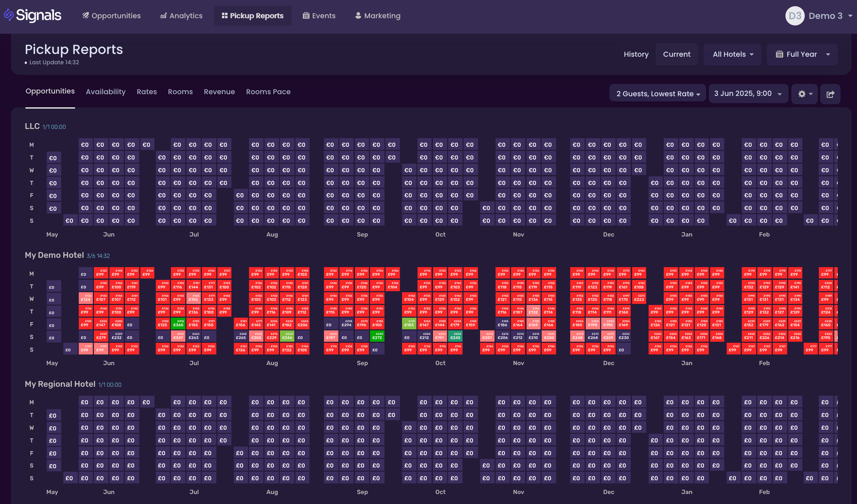Switch to Current view
The width and height of the screenshot is (857, 504).
(676, 54)
